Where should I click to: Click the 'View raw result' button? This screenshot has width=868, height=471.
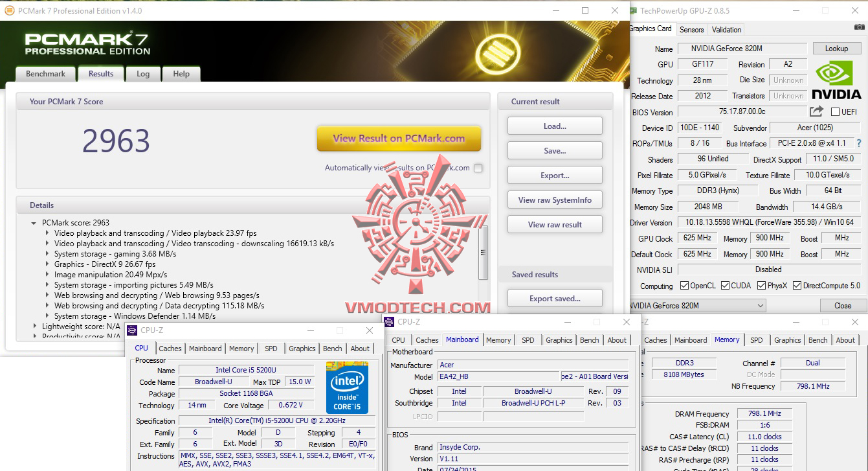click(555, 224)
